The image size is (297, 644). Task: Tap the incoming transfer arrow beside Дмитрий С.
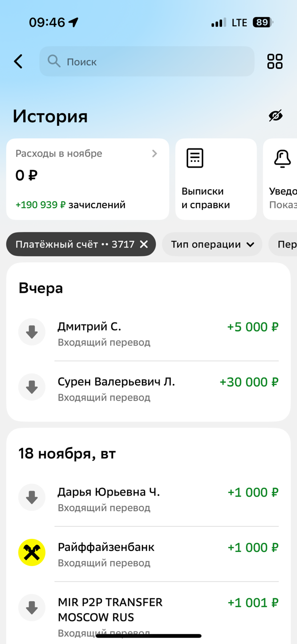[x=31, y=332]
